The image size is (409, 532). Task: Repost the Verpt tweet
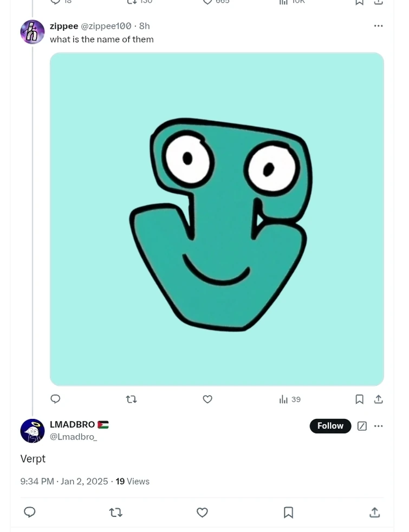click(x=115, y=512)
